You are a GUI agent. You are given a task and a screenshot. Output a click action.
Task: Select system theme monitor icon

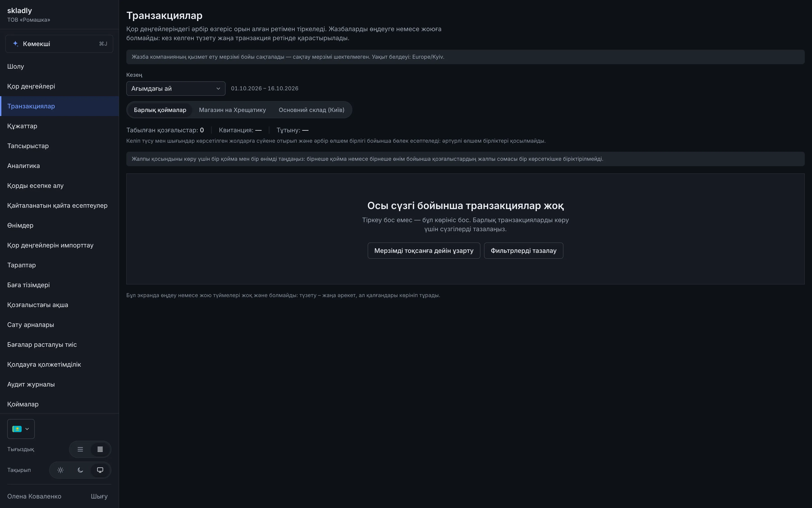point(100,470)
